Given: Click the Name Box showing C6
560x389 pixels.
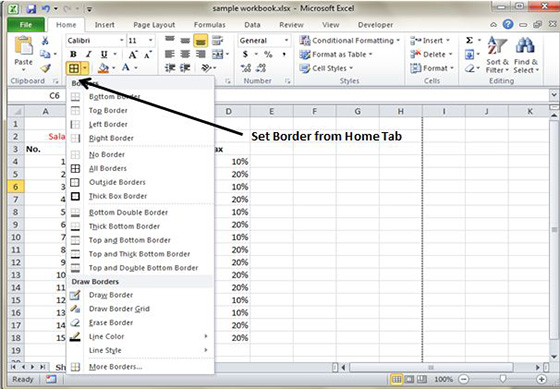Looking at the screenshot, I should pos(37,96).
